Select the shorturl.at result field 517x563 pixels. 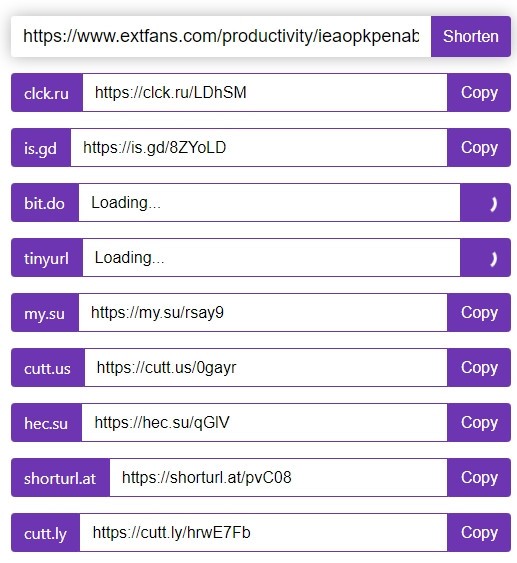[x=278, y=478]
